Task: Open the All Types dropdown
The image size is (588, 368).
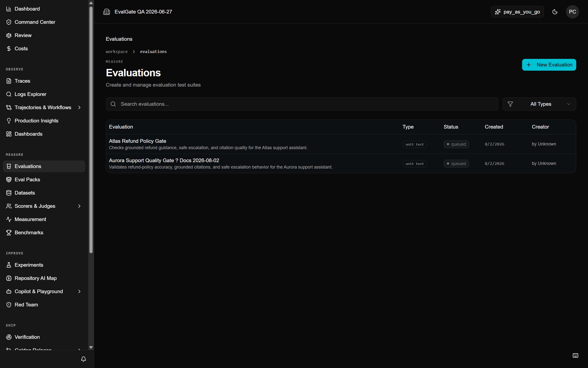Action: point(539,104)
